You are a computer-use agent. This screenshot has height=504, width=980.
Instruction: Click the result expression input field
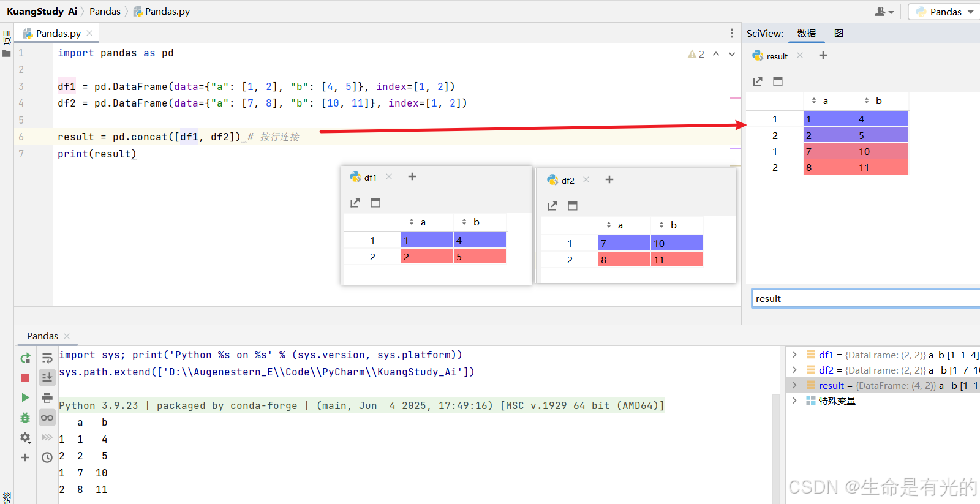coord(865,298)
